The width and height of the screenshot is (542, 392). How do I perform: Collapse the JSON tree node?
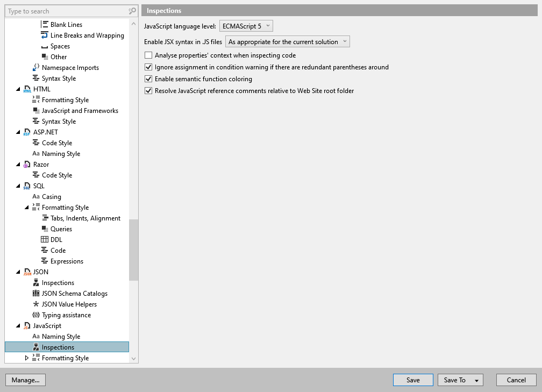tap(18, 272)
